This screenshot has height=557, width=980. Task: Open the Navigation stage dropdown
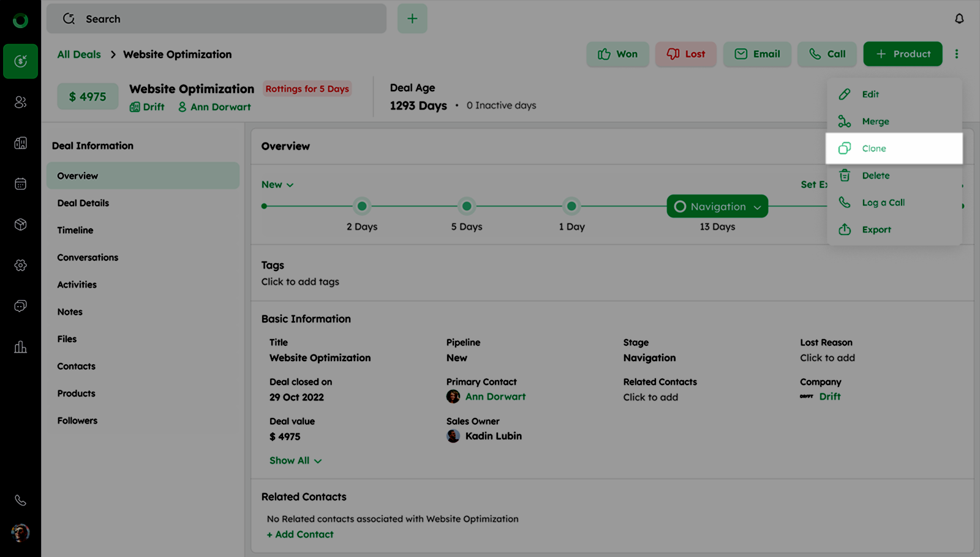coord(717,207)
